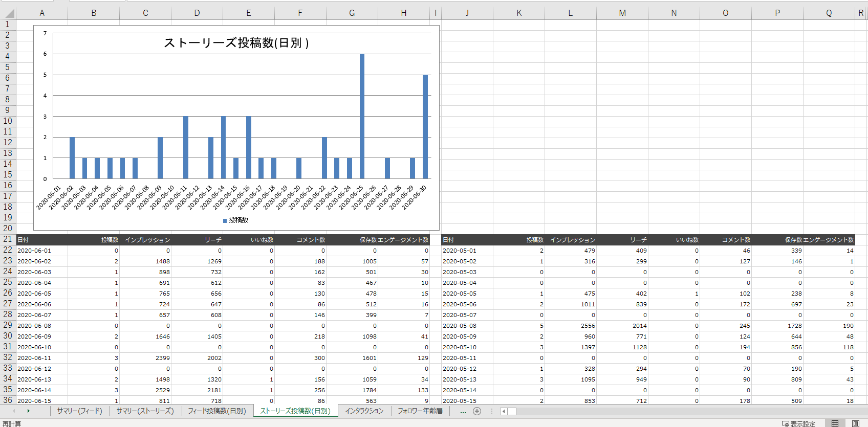This screenshot has height=427, width=868.
Task: Select cell with date 2020-05-08
Action: 467,326
